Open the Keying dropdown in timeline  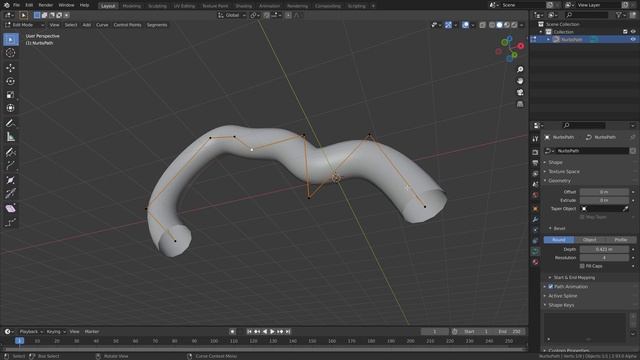tap(56, 332)
